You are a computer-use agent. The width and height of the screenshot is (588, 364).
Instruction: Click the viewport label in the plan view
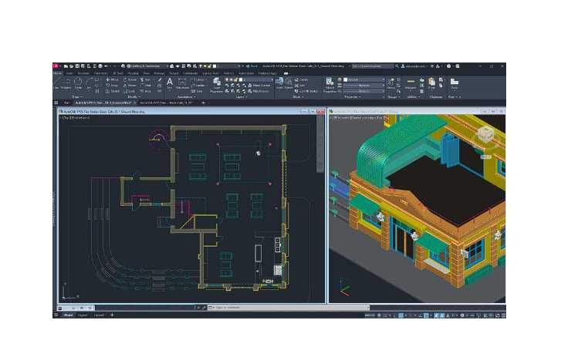tap(75, 118)
